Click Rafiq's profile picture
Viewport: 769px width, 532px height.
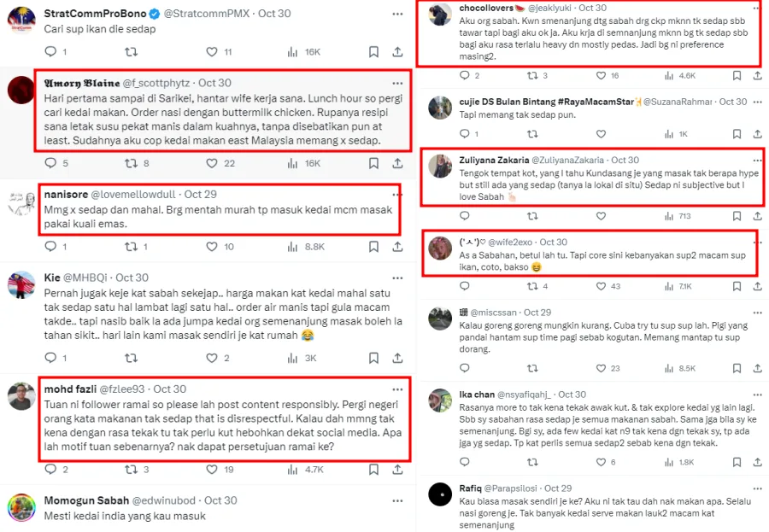(440, 495)
